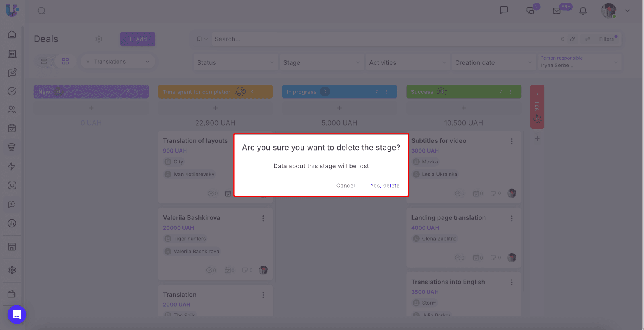
Task: Open notifications bell icon
Action: [x=582, y=11]
